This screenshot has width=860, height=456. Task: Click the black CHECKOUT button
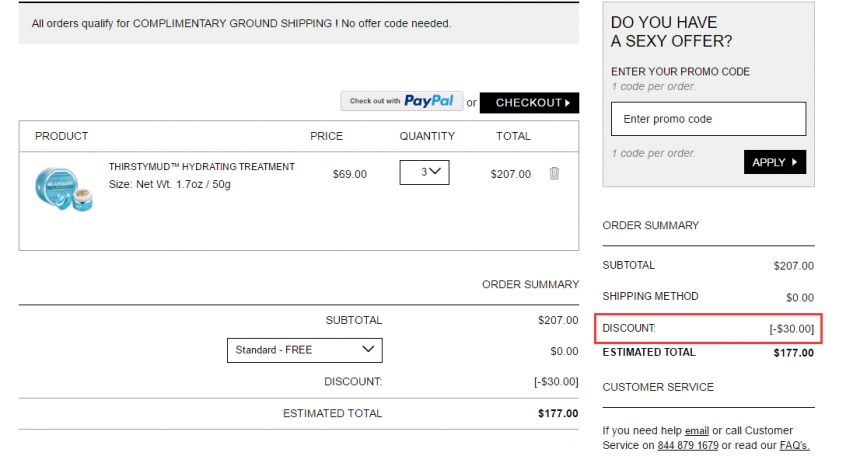(529, 103)
